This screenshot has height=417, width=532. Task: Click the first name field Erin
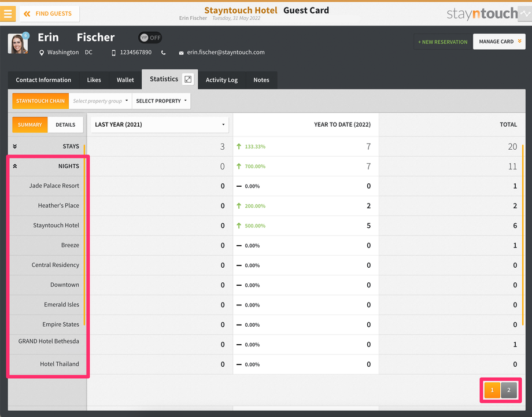coord(48,37)
